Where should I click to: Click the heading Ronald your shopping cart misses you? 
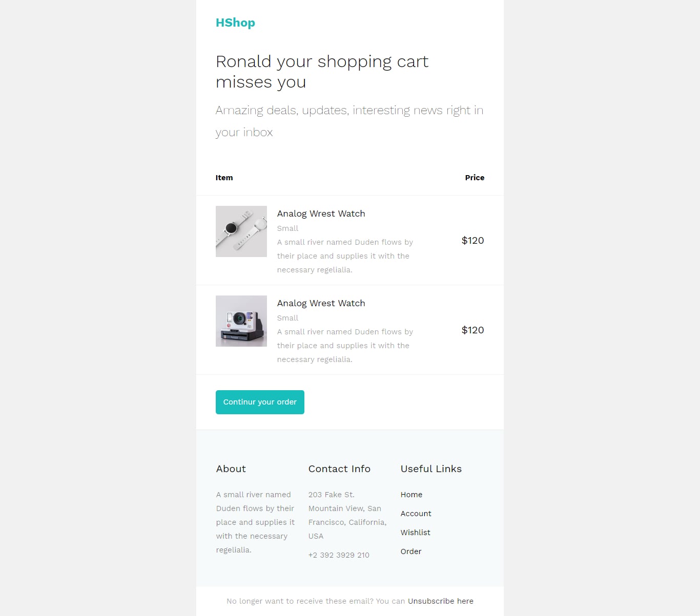pos(322,72)
